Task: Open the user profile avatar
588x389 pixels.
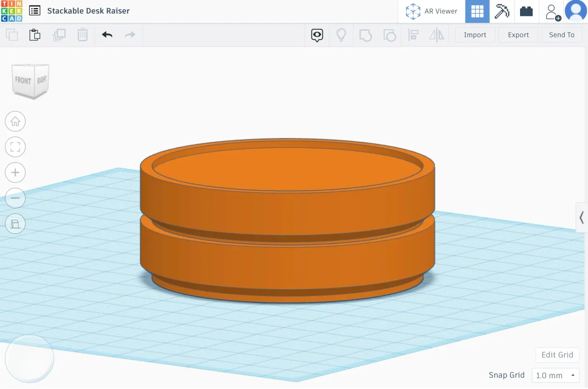Action: pos(576,11)
